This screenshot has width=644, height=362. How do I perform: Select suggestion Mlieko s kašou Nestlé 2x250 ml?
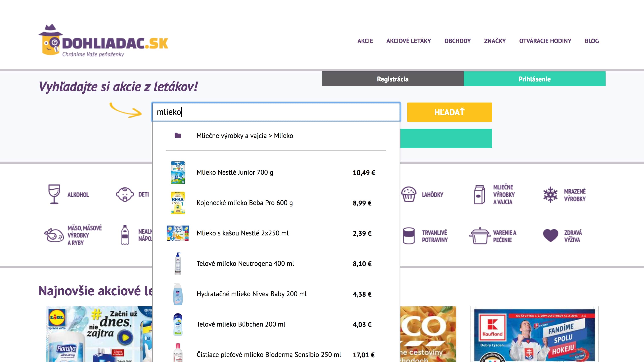276,233
